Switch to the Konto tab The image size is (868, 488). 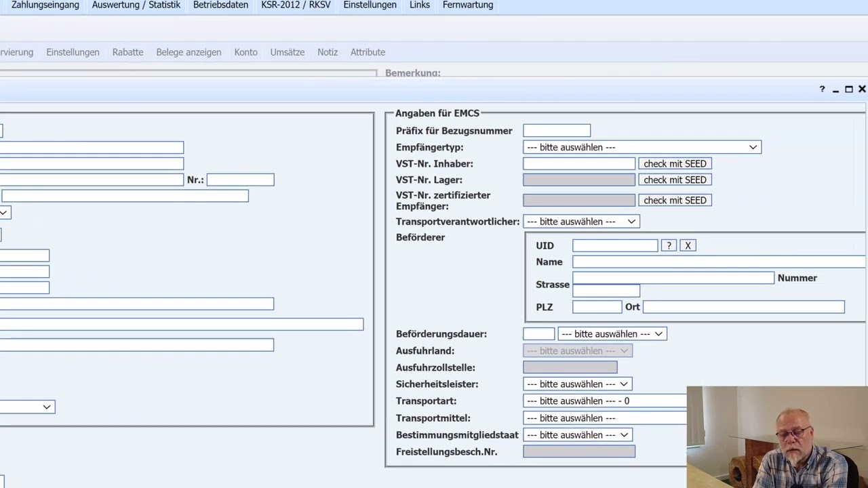tap(245, 52)
